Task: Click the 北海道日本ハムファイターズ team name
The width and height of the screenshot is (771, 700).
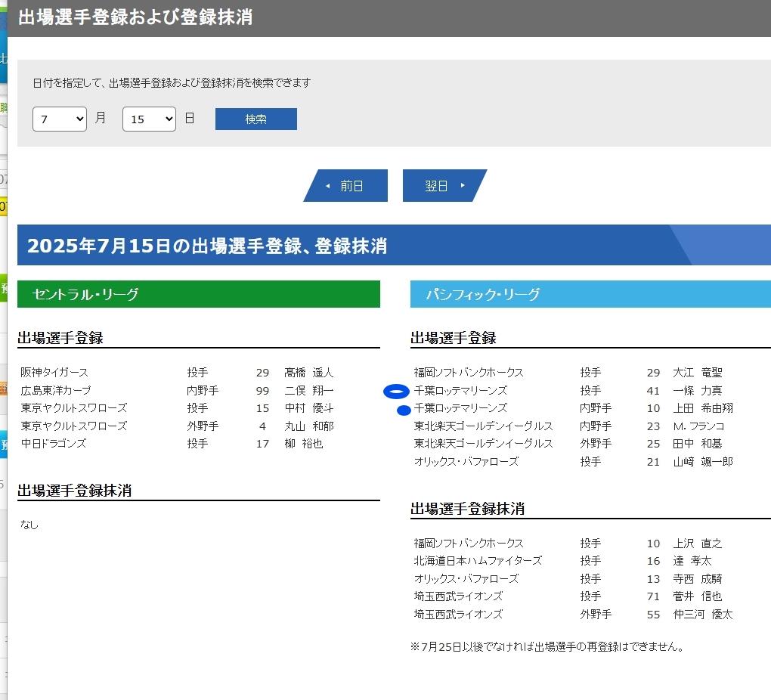Action: click(478, 561)
